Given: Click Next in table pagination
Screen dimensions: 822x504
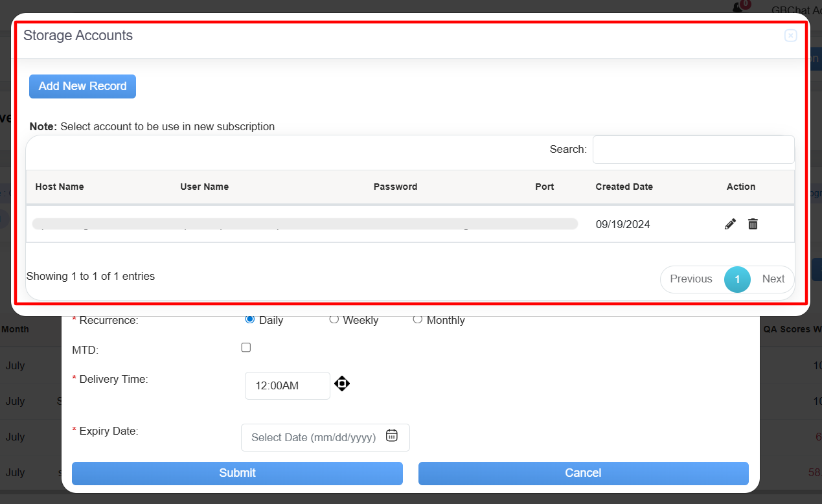Looking at the screenshot, I should [x=773, y=279].
